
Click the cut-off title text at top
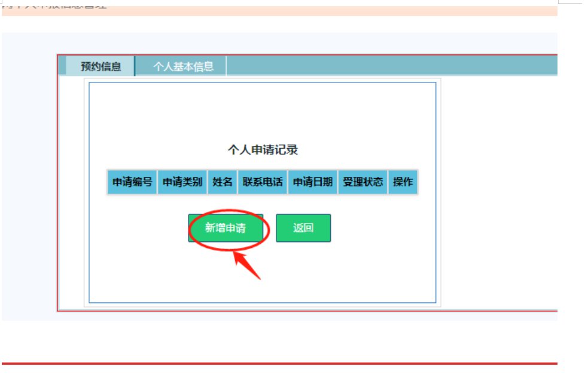click(x=55, y=5)
